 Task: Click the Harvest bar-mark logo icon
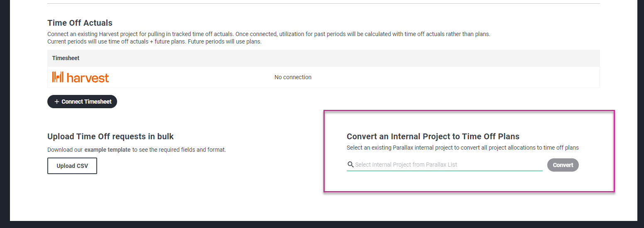(x=58, y=77)
